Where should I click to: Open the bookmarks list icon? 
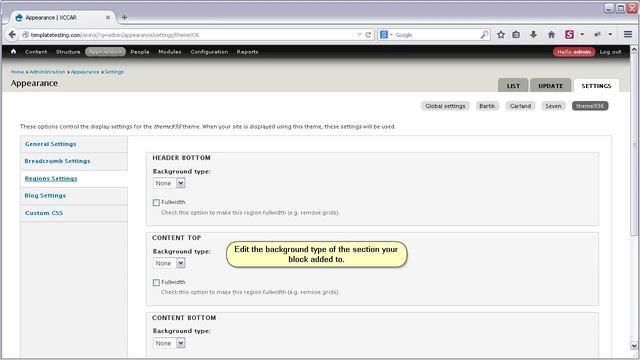pos(516,35)
